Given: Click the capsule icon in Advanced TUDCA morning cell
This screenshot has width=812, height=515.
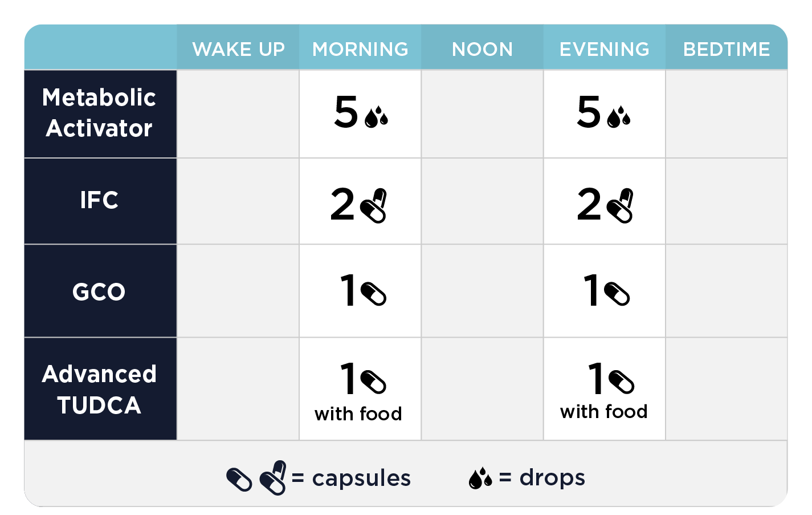Looking at the screenshot, I should (x=374, y=382).
